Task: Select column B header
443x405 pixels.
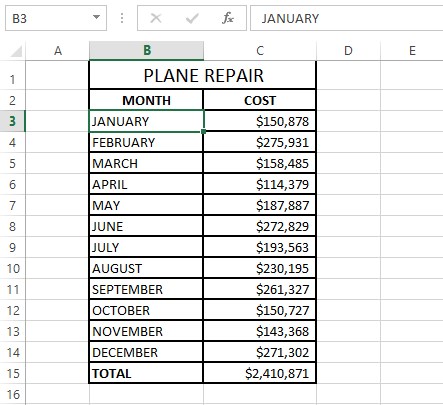Action: [147, 51]
